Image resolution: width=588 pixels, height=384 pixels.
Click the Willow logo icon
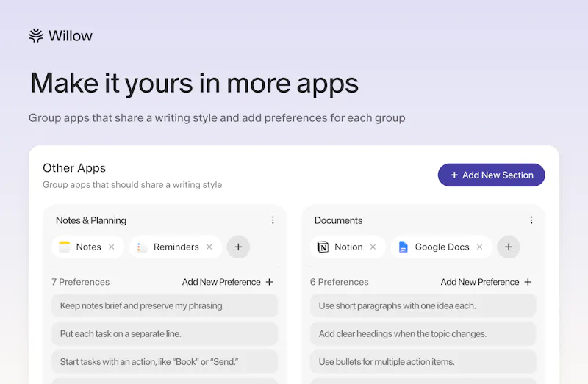[x=36, y=35]
